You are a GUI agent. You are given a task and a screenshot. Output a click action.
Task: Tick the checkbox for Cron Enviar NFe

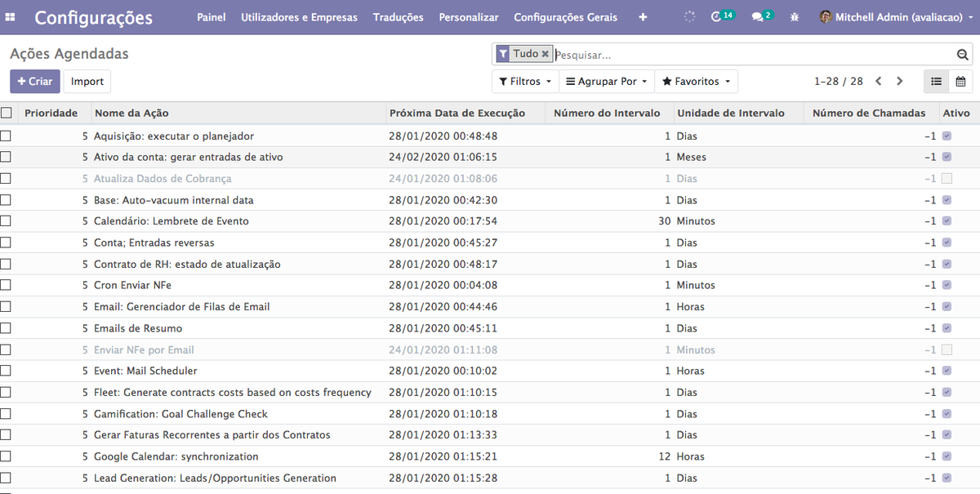pyautogui.click(x=7, y=285)
